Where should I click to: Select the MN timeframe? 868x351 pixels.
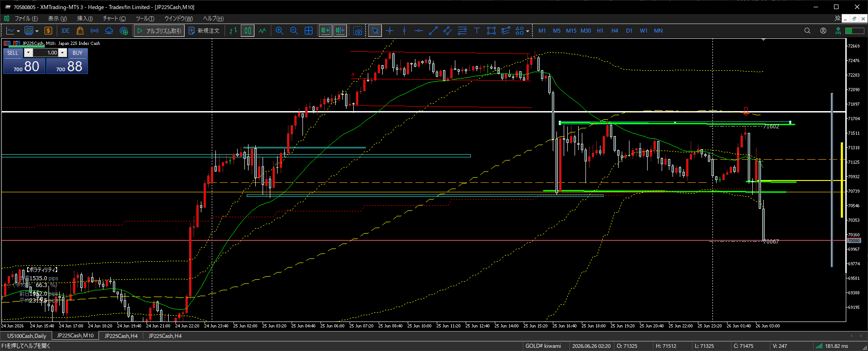(x=658, y=31)
